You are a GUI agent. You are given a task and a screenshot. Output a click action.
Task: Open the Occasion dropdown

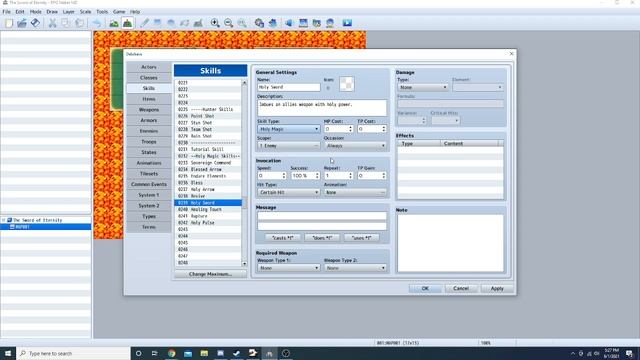(x=355, y=146)
